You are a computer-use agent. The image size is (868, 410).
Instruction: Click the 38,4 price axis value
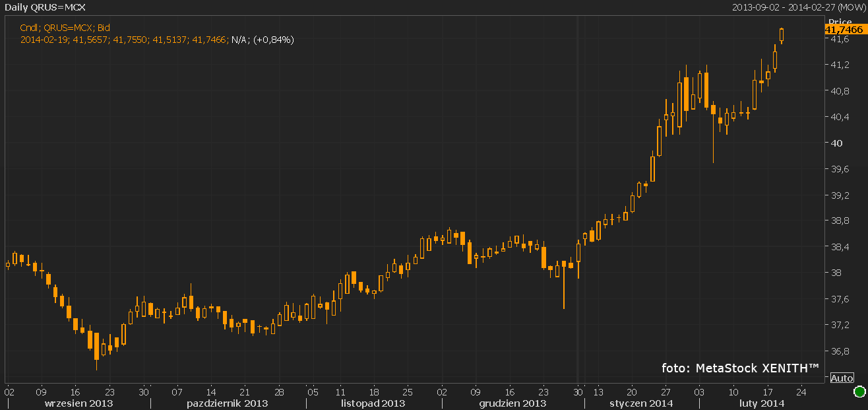coord(839,248)
